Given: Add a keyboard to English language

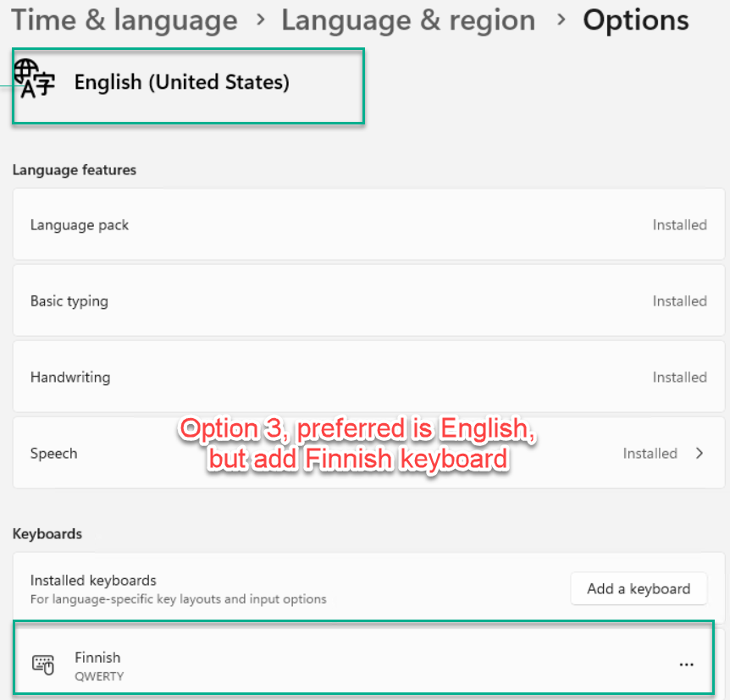Looking at the screenshot, I should (x=639, y=589).
